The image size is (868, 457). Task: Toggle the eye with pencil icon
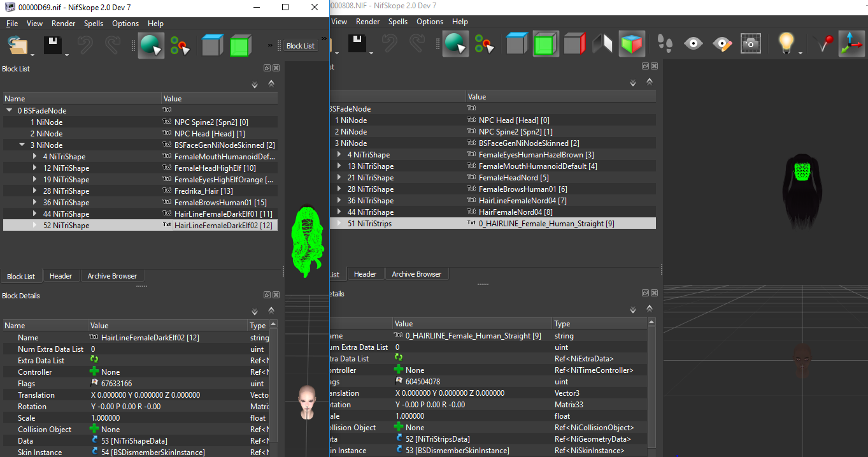pyautogui.click(x=722, y=43)
